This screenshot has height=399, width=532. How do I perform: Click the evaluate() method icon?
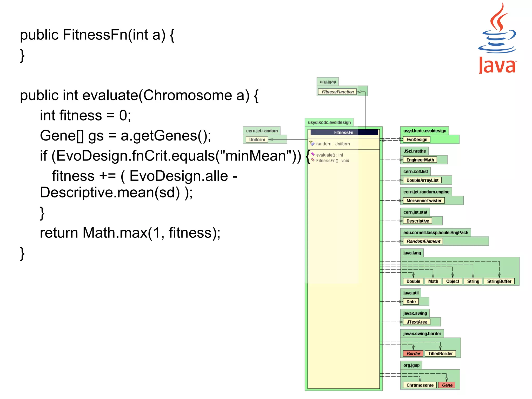point(313,154)
